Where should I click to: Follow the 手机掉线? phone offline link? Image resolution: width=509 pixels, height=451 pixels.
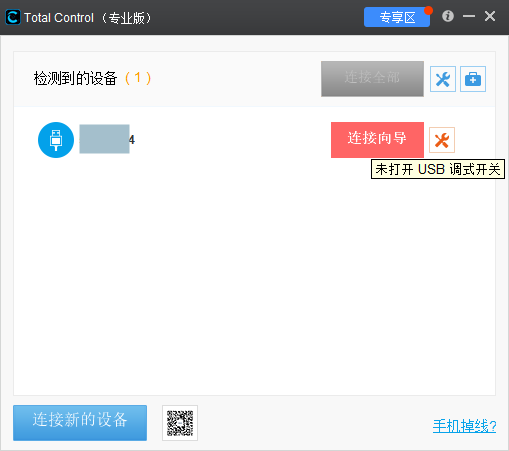(464, 426)
